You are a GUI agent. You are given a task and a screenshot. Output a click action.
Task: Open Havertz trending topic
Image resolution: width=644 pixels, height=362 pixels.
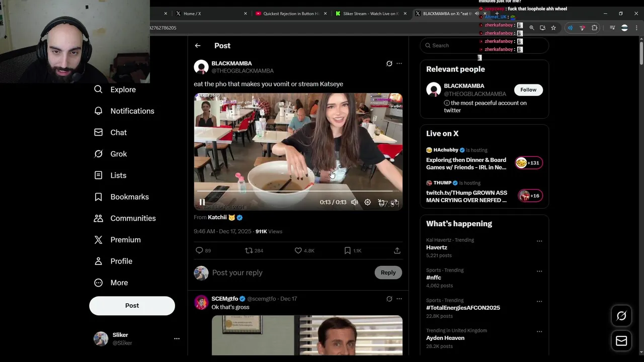click(437, 247)
